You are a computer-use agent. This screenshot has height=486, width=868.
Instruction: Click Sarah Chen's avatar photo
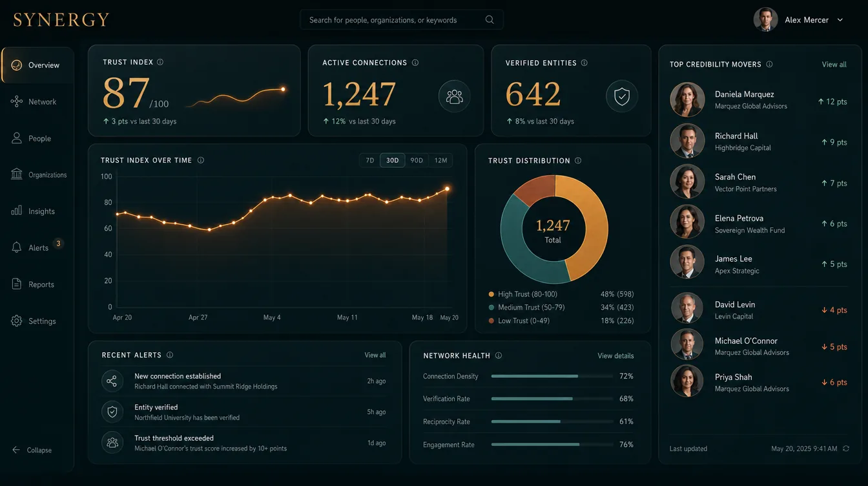tap(687, 182)
